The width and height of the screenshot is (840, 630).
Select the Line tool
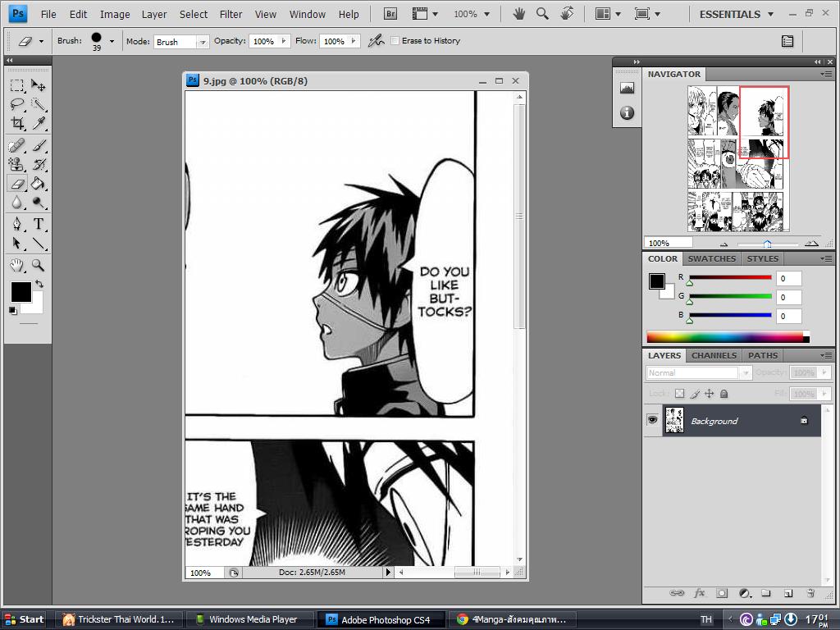pos(38,243)
